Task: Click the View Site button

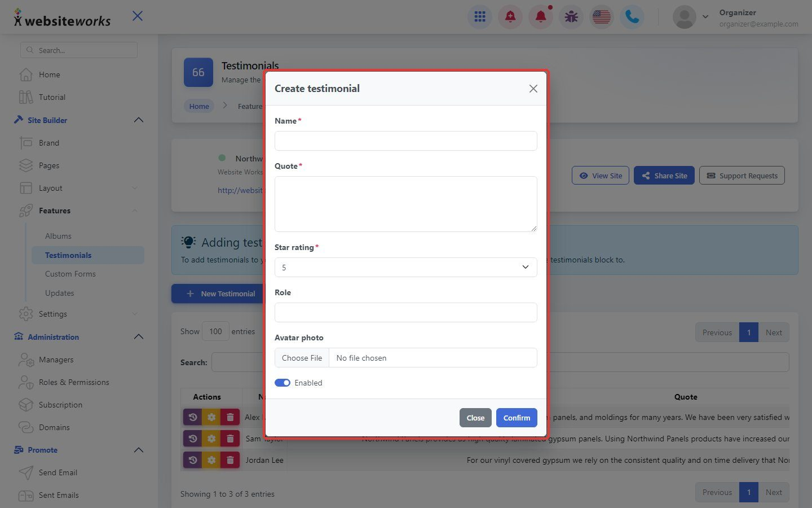Action: point(601,176)
